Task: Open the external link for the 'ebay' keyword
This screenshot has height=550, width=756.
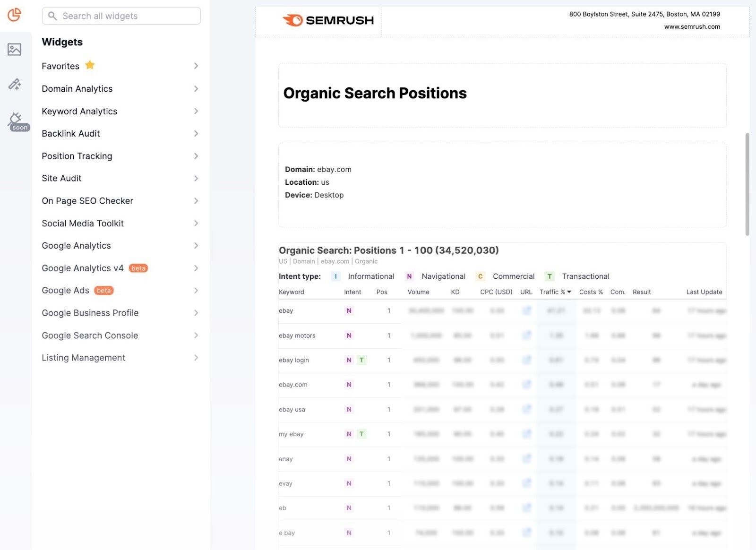Action: click(526, 310)
